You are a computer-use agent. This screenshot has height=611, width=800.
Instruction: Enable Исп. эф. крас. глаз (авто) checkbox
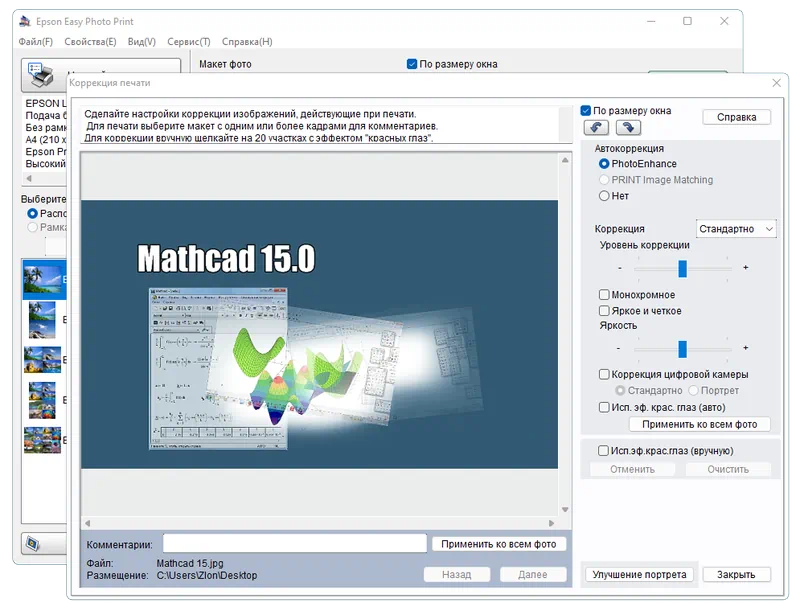[x=604, y=407]
